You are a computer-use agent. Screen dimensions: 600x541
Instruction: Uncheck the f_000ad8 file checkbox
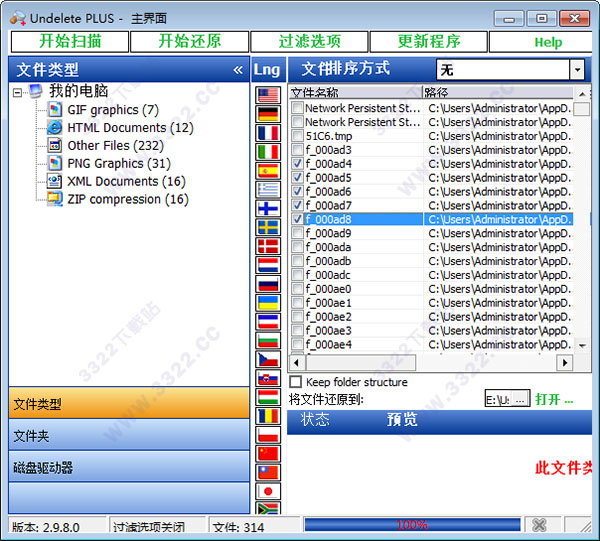(297, 219)
